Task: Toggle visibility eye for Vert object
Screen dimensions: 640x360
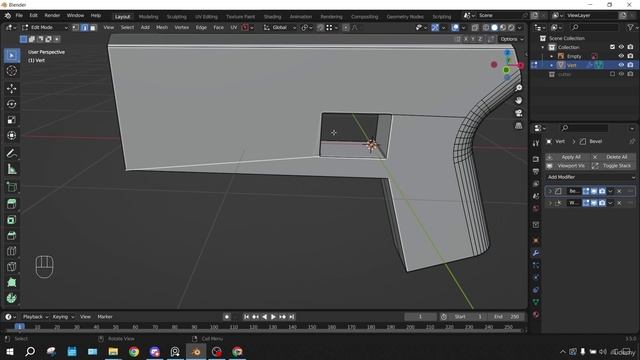Action: pyautogui.click(x=621, y=65)
